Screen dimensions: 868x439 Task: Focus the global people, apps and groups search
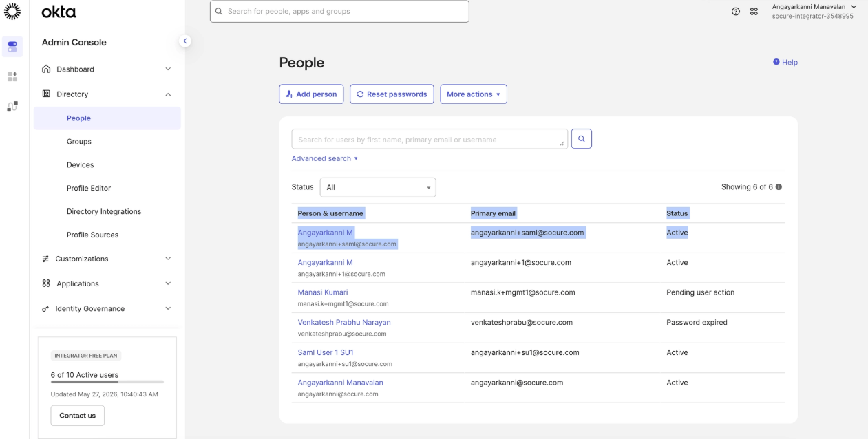click(x=339, y=11)
